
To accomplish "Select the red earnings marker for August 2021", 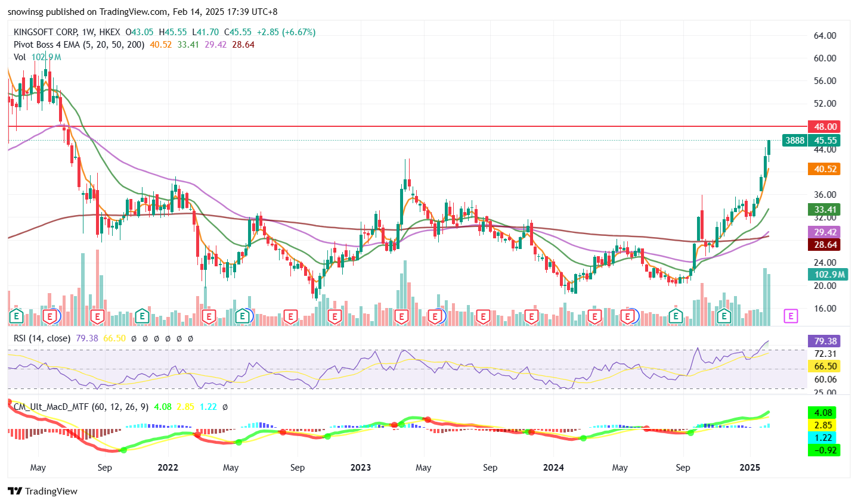I will click(x=98, y=316).
